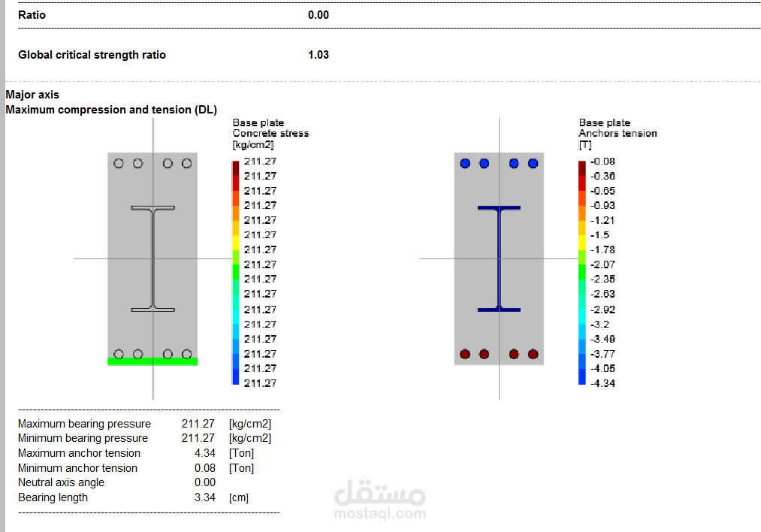
Task: Select the Maximum anchor tension value 4.34
Action: (205, 453)
